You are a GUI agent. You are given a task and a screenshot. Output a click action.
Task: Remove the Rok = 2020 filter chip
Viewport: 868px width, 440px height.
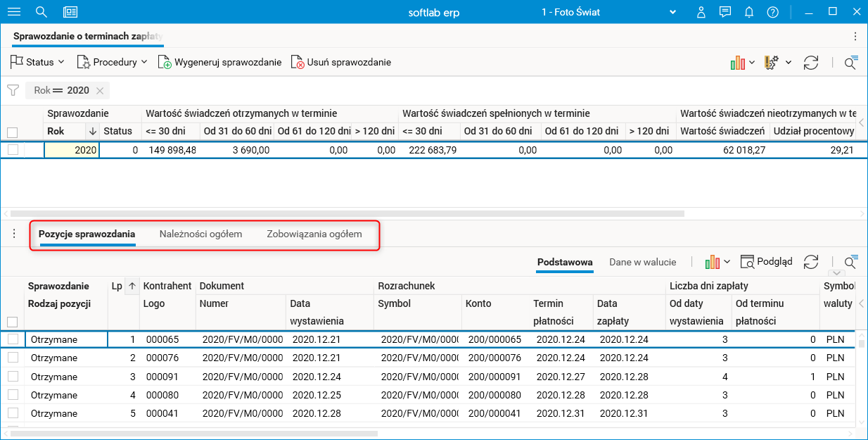coord(100,90)
